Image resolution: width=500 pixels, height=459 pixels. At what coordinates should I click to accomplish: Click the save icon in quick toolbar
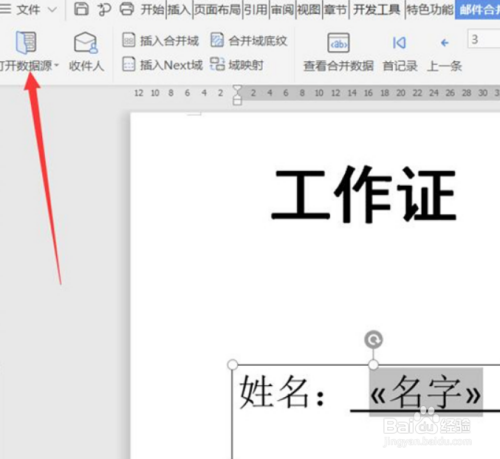[81, 9]
